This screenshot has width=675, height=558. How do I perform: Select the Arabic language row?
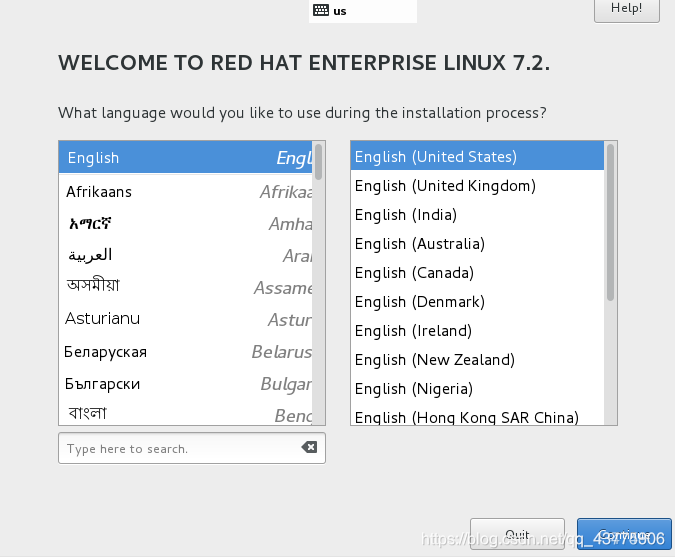click(186, 256)
